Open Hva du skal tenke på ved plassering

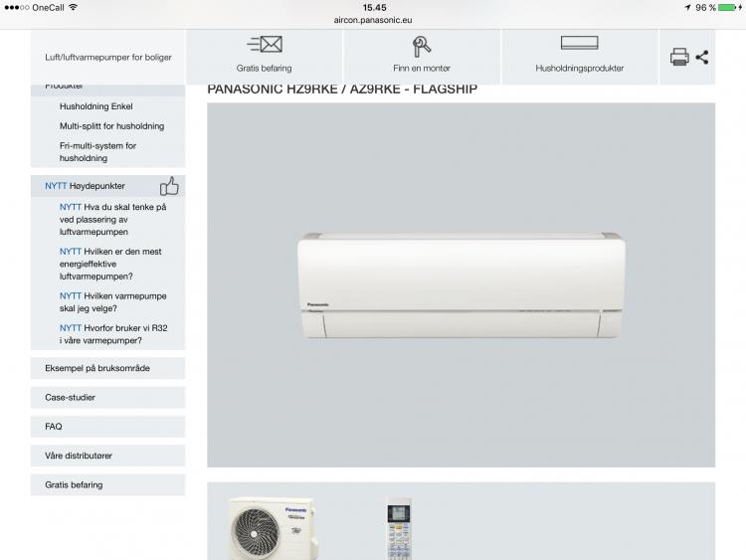pyautogui.click(x=113, y=220)
